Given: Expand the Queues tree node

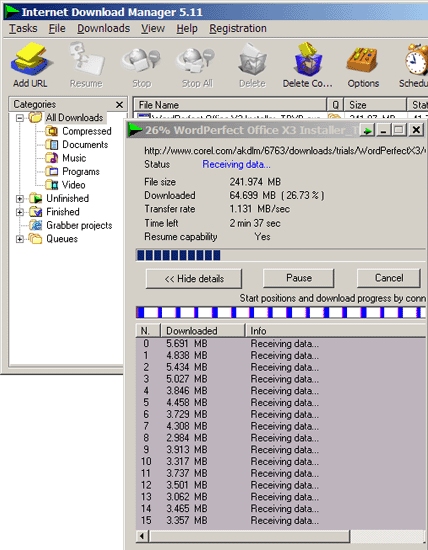Looking at the screenshot, I should click(x=20, y=239).
